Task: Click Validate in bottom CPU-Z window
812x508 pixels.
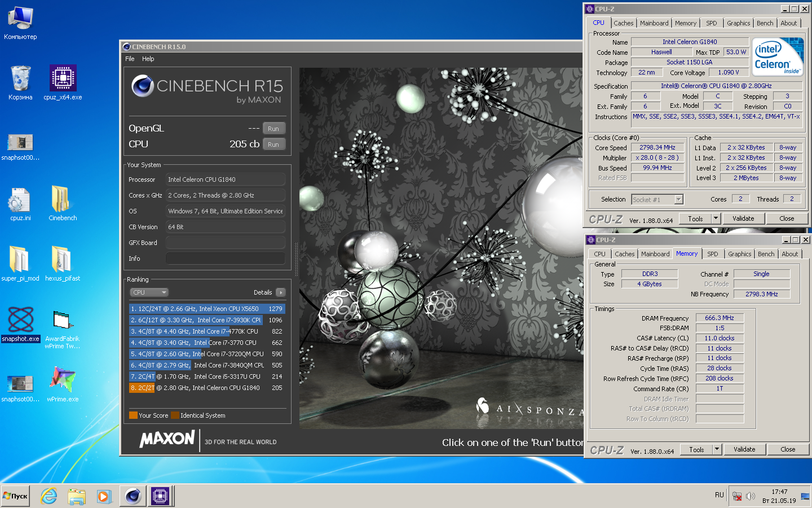Action: [744, 449]
